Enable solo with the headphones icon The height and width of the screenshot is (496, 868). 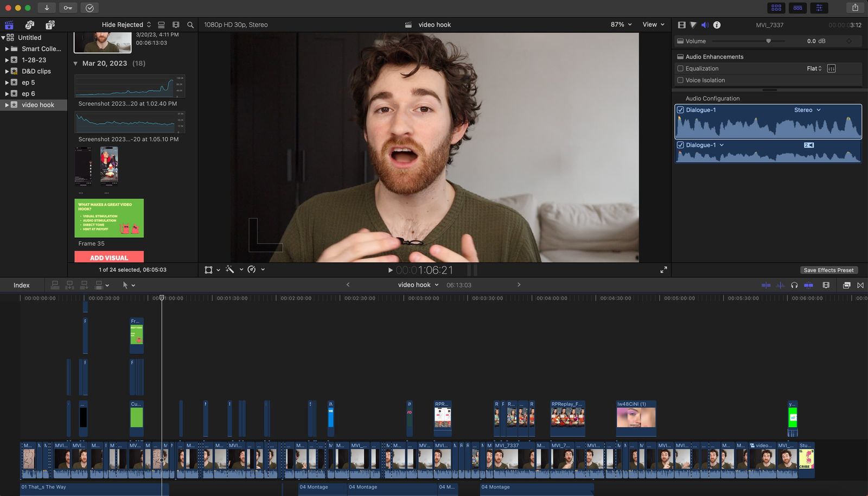point(794,285)
